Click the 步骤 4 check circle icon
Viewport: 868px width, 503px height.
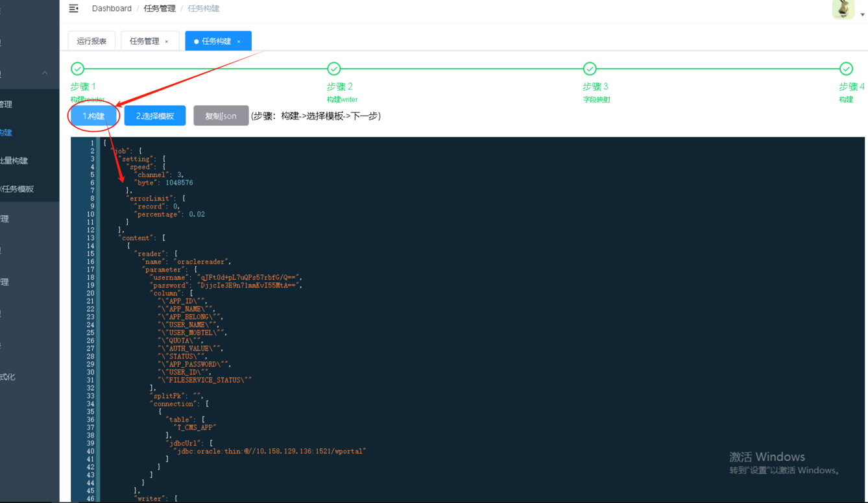[846, 69]
